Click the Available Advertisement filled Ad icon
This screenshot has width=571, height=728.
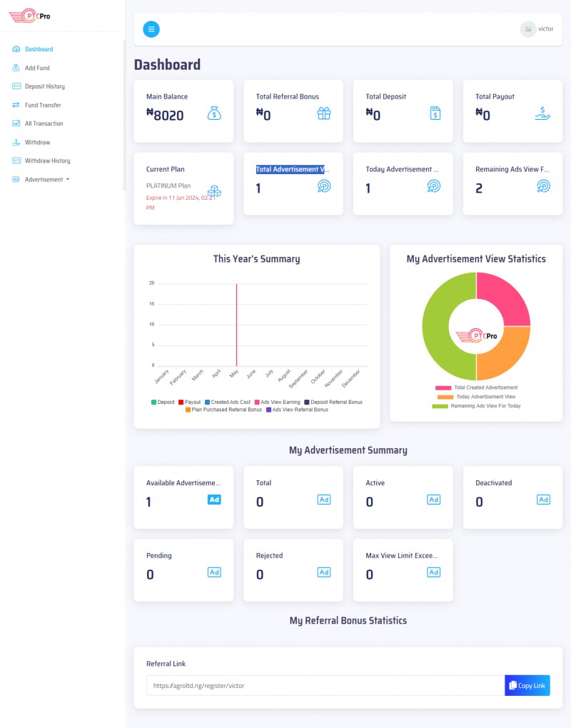point(214,500)
